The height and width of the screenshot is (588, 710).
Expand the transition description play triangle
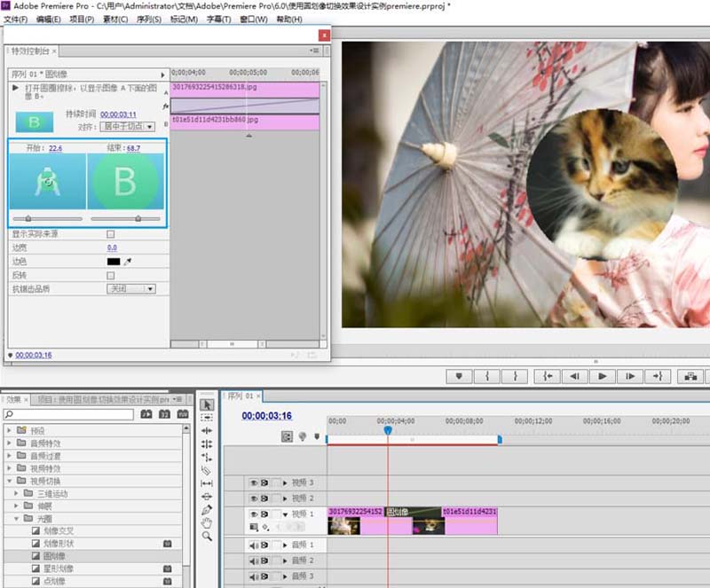15,88
